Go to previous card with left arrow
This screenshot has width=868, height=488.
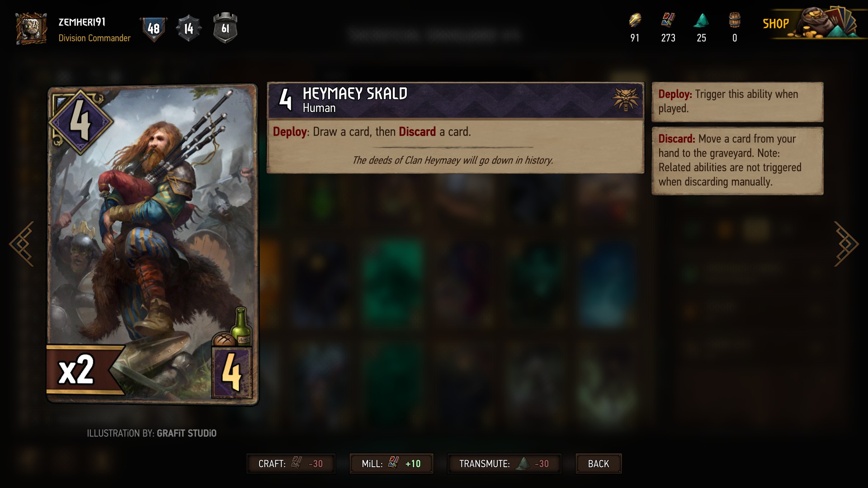[x=22, y=244]
